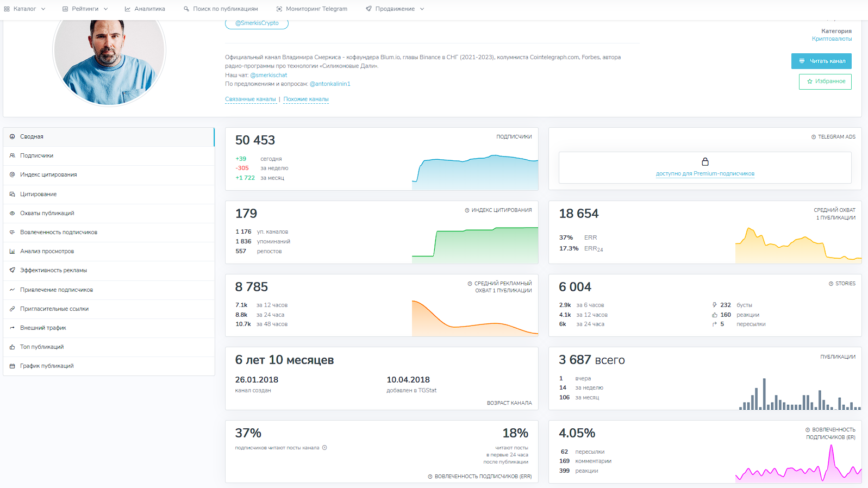Go to Поиск по публикациям
This screenshot has height=488, width=868.
pos(221,9)
